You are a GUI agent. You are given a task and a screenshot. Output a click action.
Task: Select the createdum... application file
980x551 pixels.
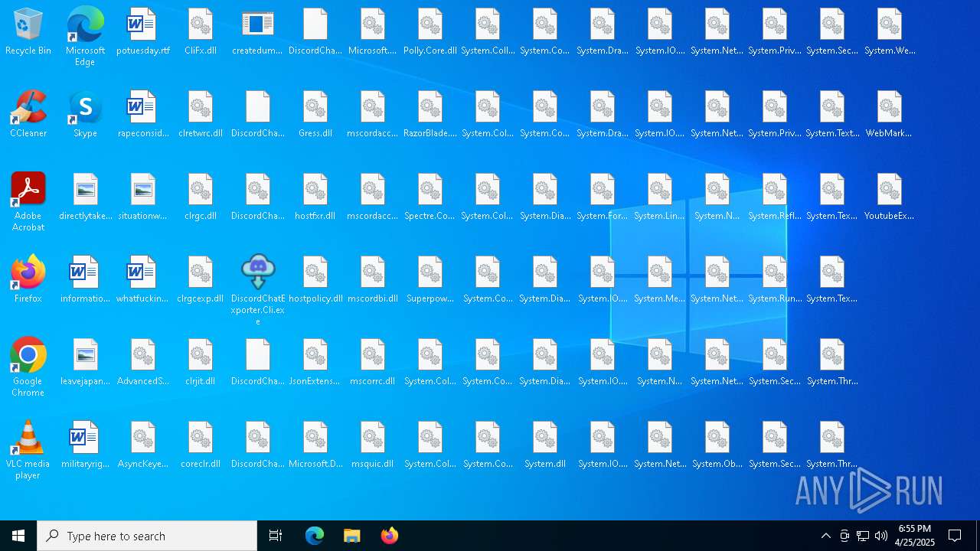[x=258, y=32]
